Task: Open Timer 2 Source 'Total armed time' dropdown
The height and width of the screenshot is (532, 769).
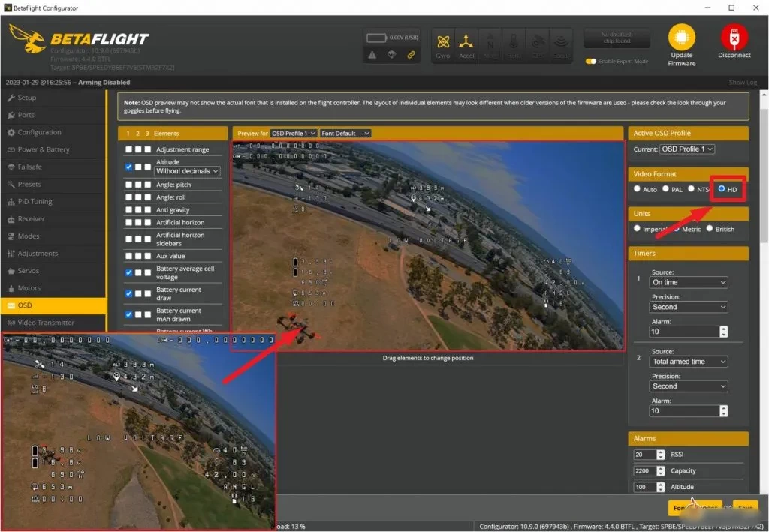Action: pos(688,362)
